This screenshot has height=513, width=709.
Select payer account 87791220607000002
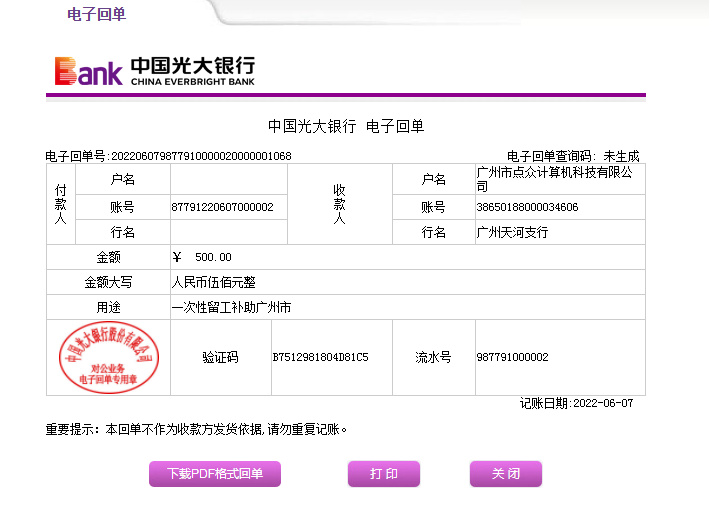(222, 207)
